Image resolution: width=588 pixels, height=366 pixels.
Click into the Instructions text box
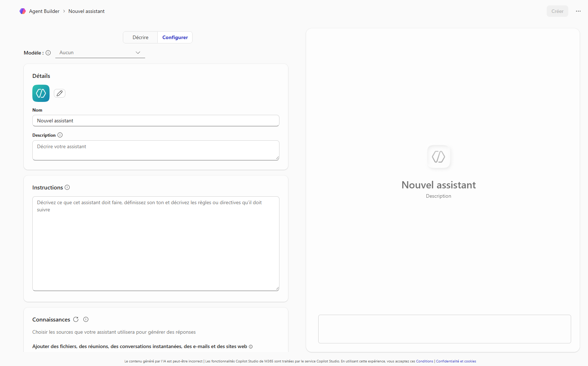coord(156,243)
